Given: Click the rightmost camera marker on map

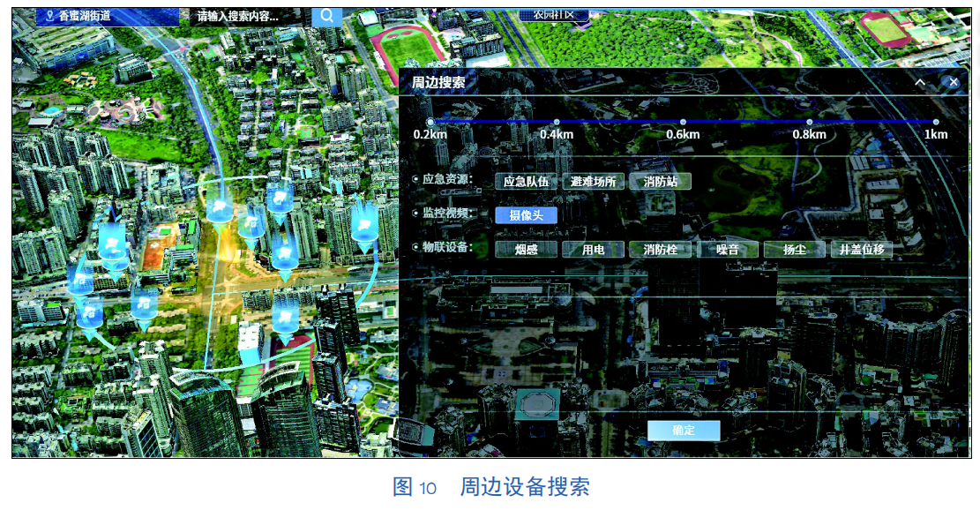Looking at the screenshot, I should pos(363,222).
